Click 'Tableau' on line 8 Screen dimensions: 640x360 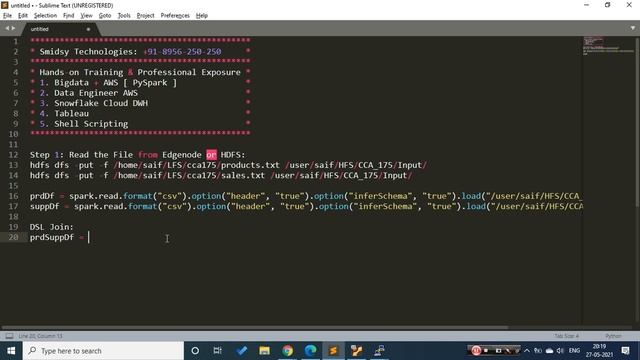(71, 113)
